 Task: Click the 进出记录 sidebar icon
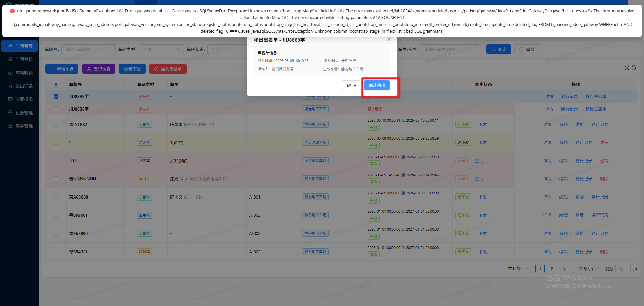[x=10, y=86]
